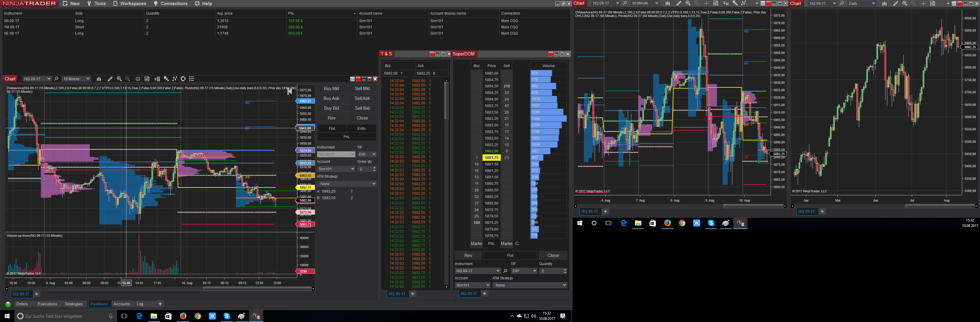Click Sell Bid in Chart Trader
Image resolution: width=980 pixels, height=322 pixels.
pyautogui.click(x=362, y=108)
